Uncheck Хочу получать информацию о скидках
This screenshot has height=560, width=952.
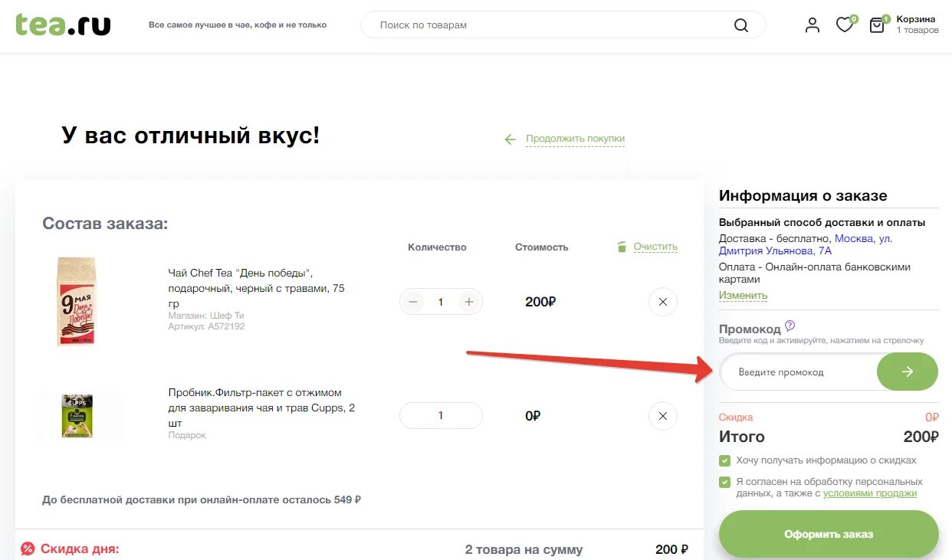pos(724,461)
